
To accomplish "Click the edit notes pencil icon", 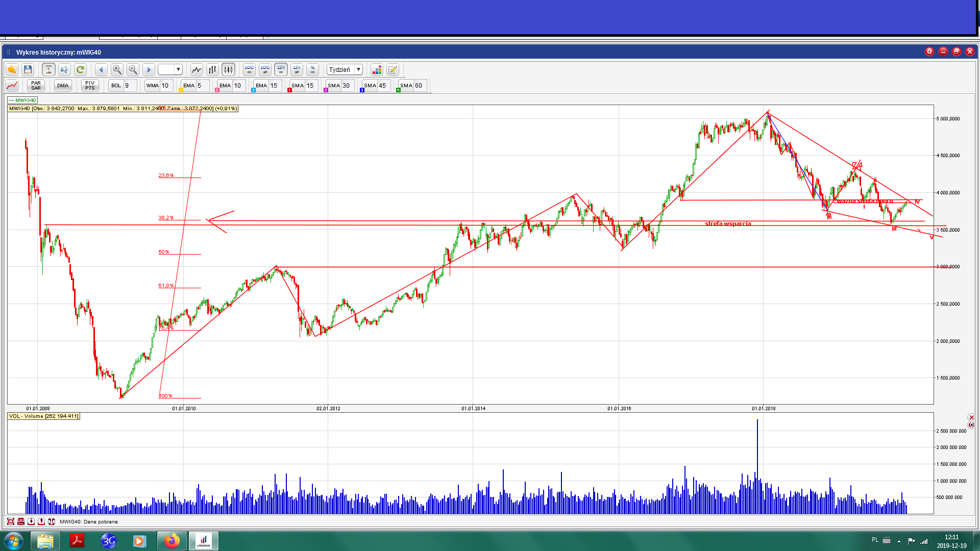I will point(393,69).
